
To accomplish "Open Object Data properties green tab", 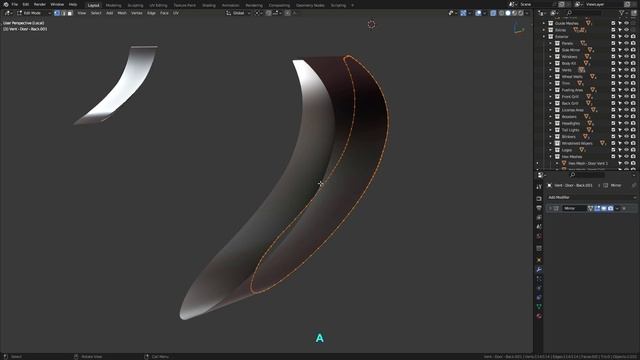I will (x=539, y=307).
